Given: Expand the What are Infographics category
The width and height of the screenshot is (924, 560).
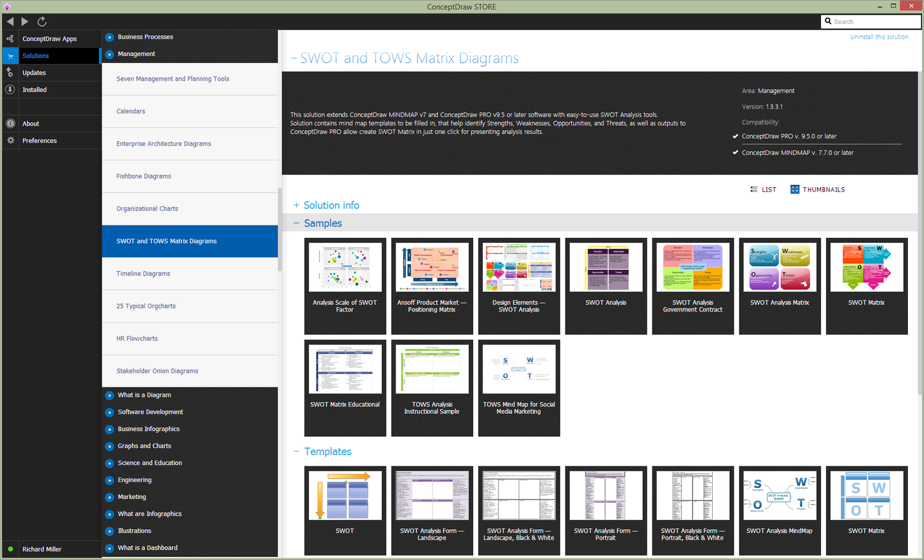Looking at the screenshot, I should point(110,514).
